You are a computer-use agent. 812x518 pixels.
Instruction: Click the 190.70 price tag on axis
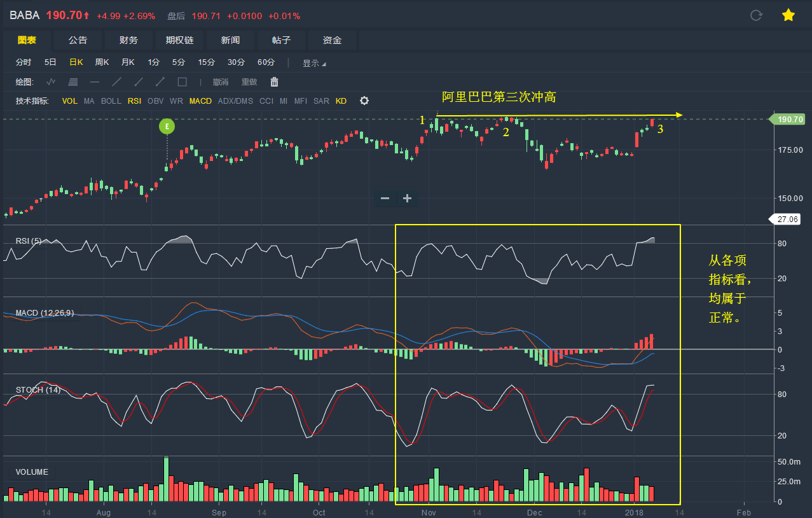pyautogui.click(x=788, y=119)
